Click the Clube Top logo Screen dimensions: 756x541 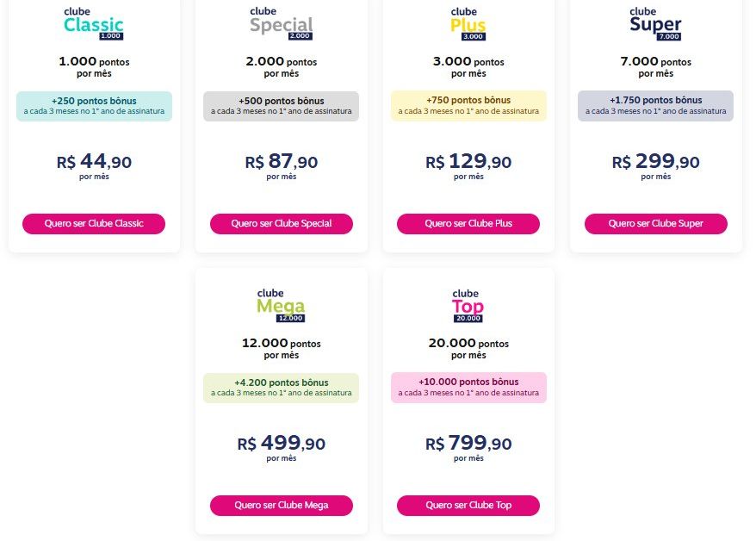468,306
